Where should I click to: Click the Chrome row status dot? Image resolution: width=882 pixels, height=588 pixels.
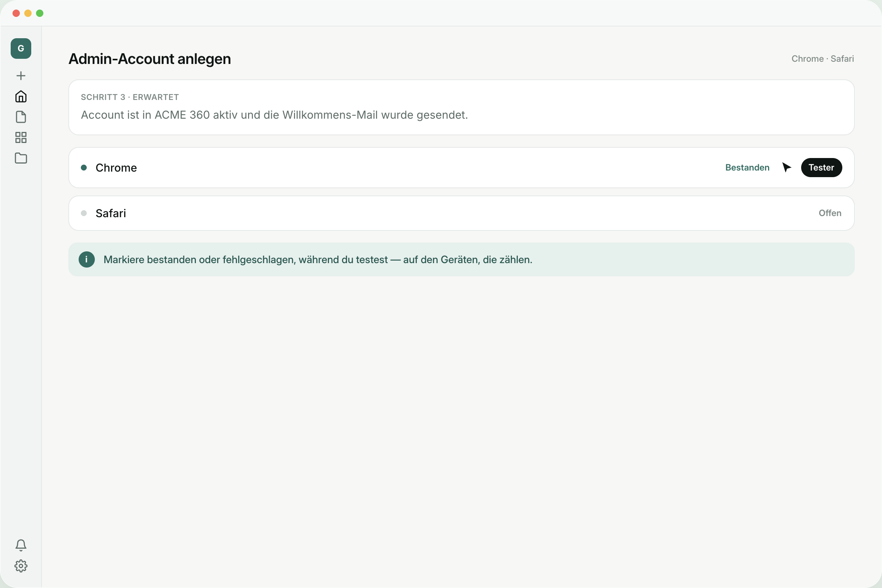(x=84, y=168)
